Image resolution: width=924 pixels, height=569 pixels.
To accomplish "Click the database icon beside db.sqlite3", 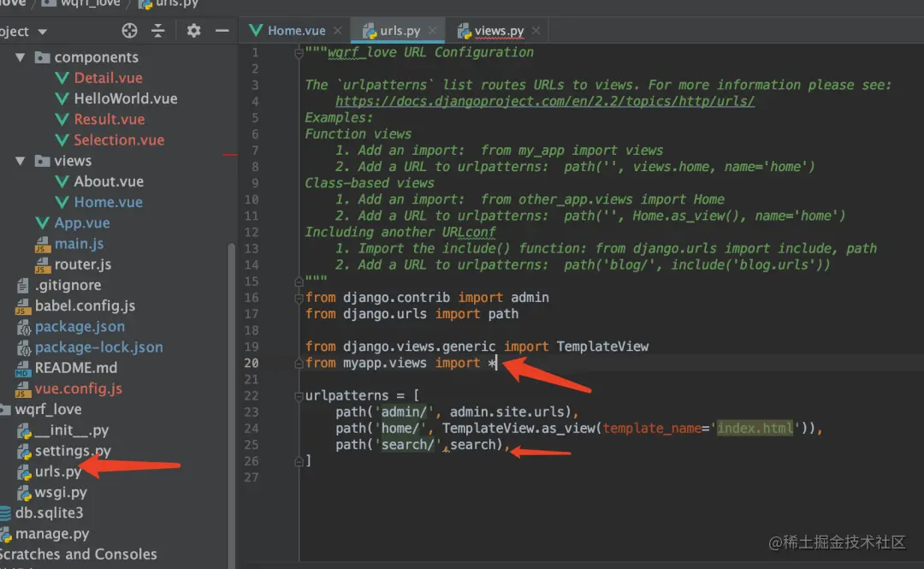I will point(5,513).
